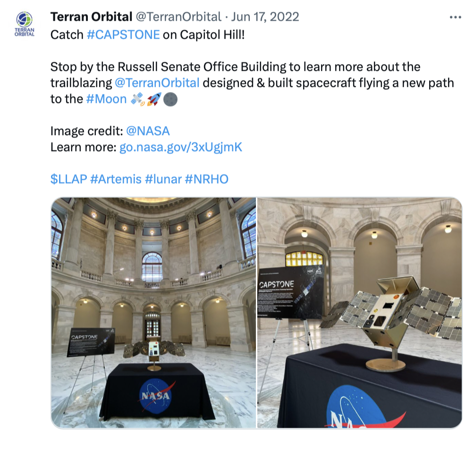Open the #NRHO hashtag

click(207, 179)
